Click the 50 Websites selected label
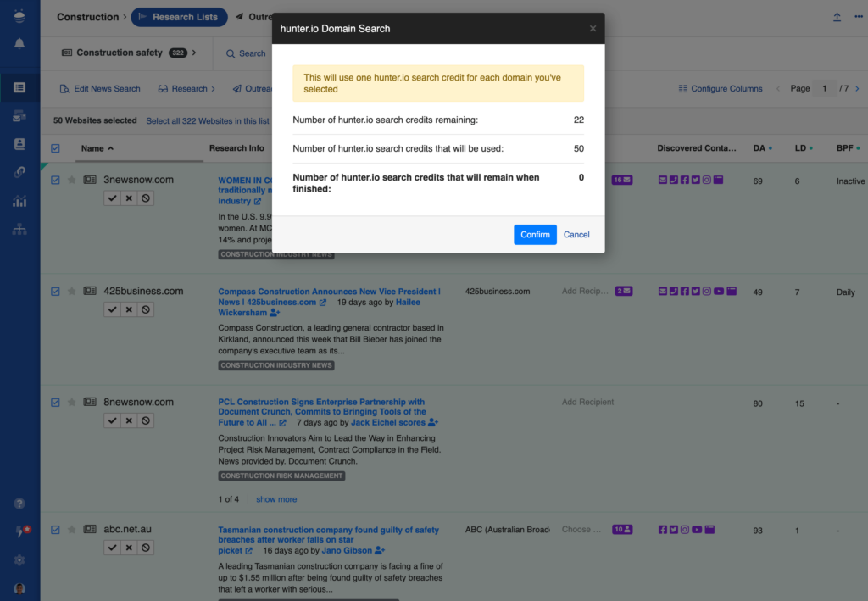 95,120
